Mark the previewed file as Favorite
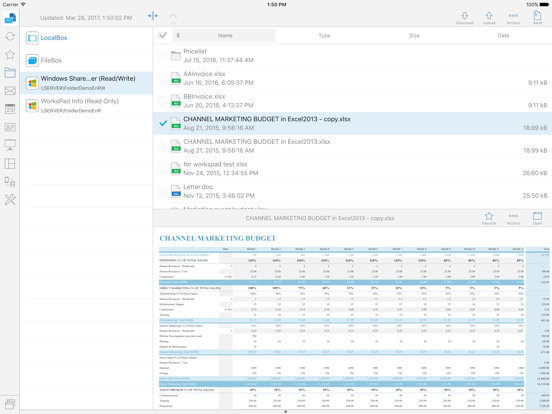Screen dimensions: 552x414 [489, 219]
